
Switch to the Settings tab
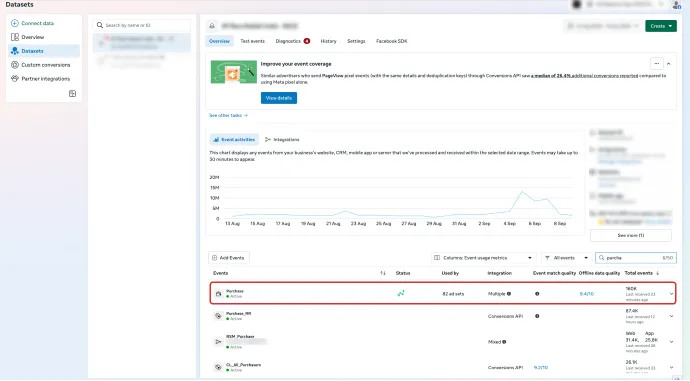356,41
